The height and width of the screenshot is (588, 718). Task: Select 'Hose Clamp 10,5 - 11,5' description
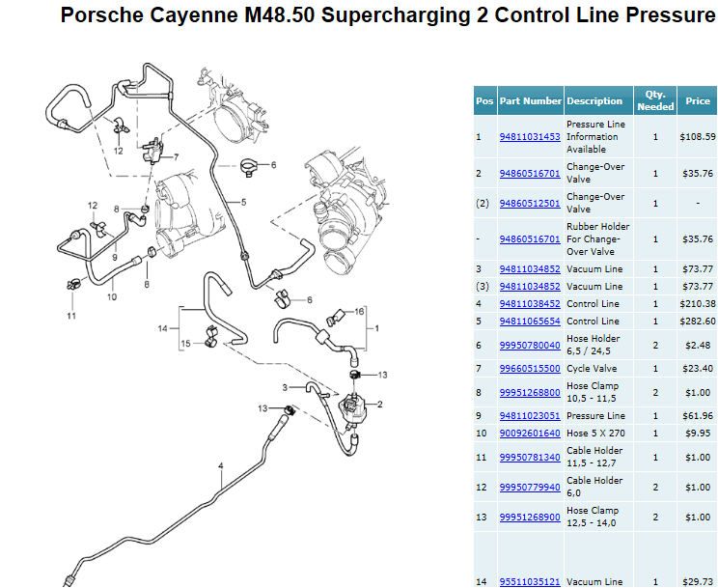coord(593,392)
